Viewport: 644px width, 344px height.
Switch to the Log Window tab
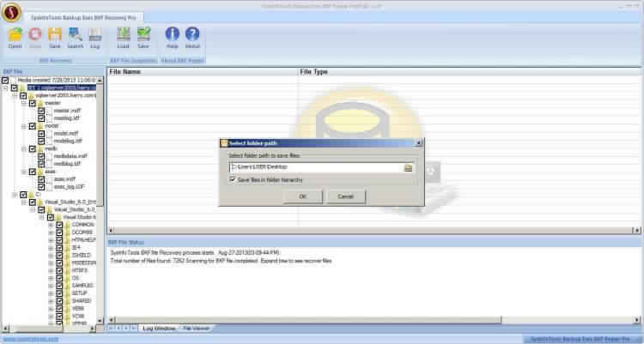(x=159, y=329)
